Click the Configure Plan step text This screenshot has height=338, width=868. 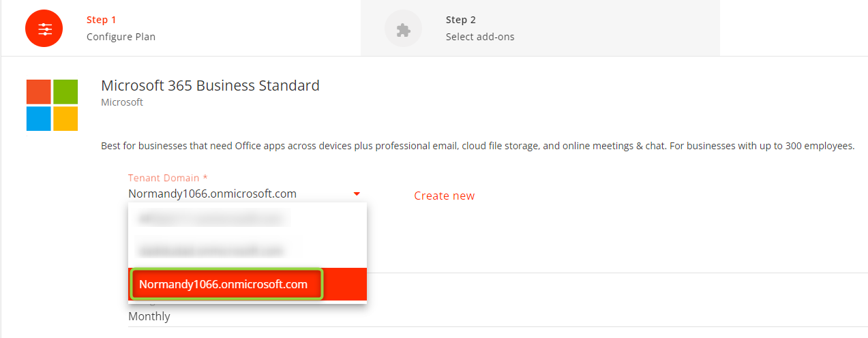[x=121, y=37]
